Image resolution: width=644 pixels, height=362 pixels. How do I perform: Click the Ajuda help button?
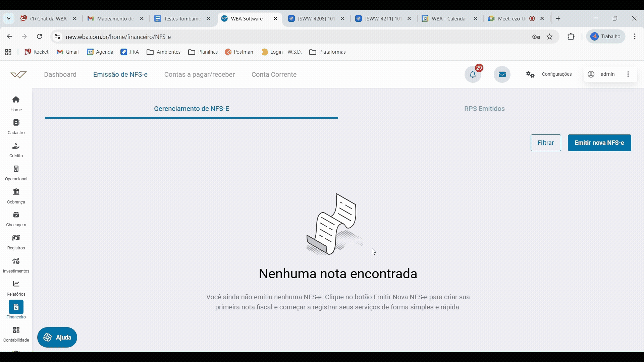[57, 337]
